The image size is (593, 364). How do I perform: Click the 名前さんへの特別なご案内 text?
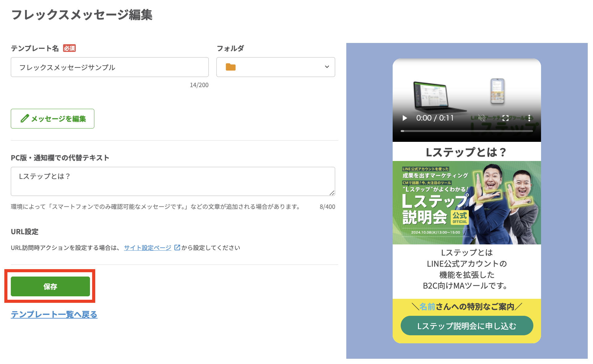467,307
